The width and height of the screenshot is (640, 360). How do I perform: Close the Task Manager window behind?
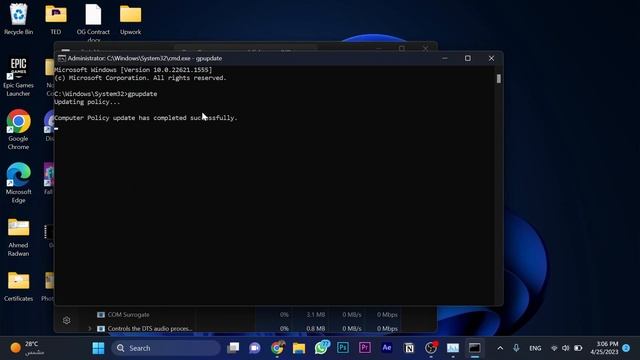point(426,48)
